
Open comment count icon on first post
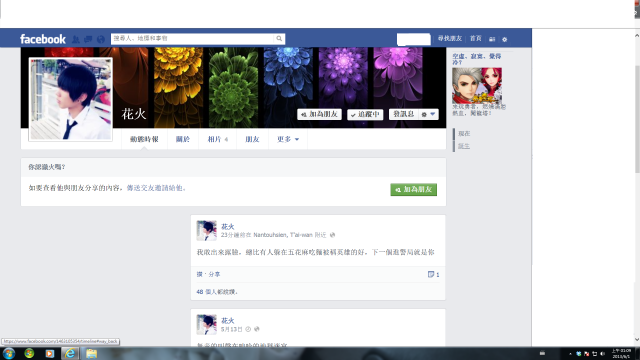coord(433,274)
